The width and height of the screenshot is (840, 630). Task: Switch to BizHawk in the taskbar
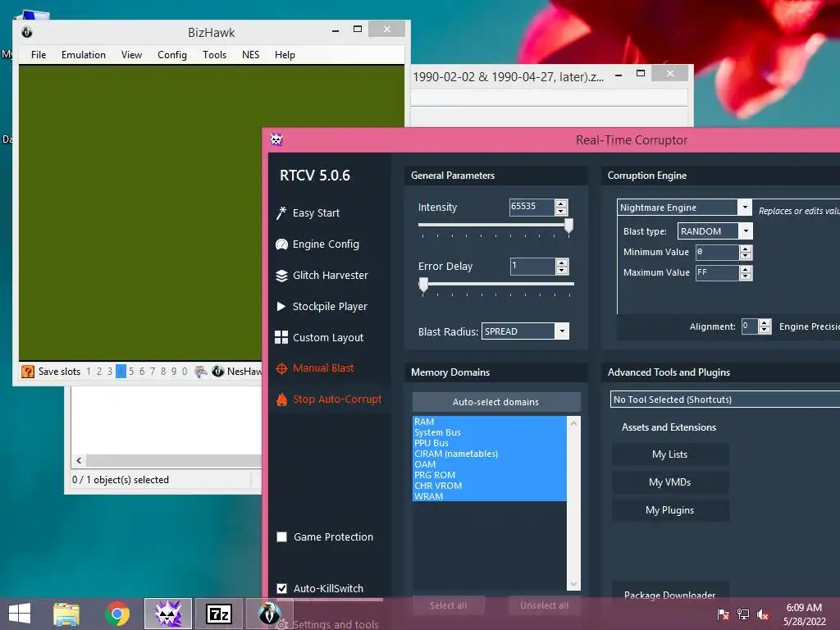coord(269,614)
